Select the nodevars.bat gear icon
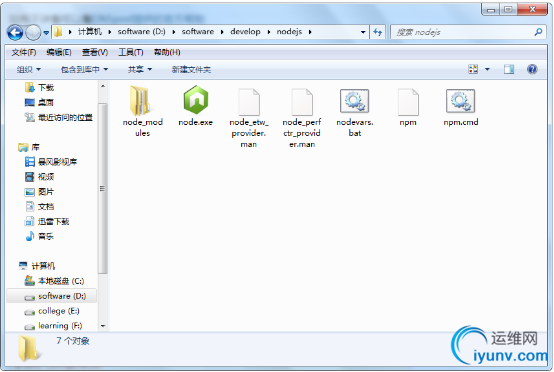 pyautogui.click(x=355, y=101)
